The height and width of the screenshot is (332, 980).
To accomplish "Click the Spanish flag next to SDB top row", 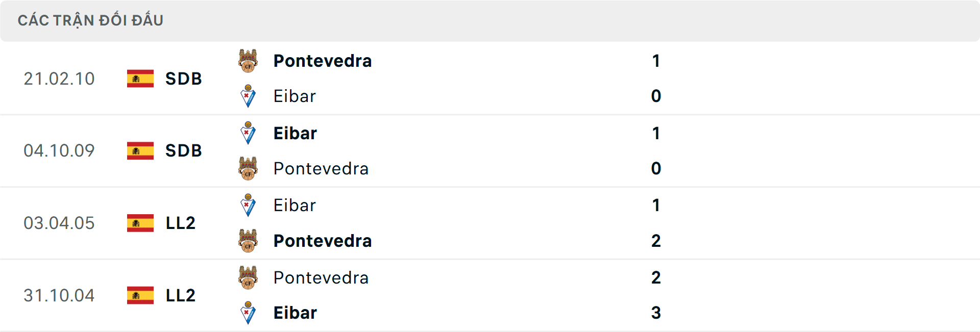I will click(140, 79).
